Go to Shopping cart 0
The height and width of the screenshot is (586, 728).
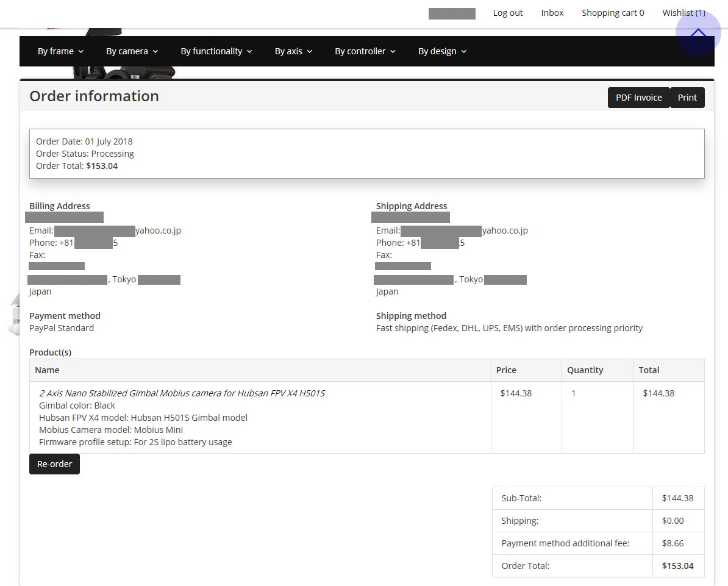[612, 13]
